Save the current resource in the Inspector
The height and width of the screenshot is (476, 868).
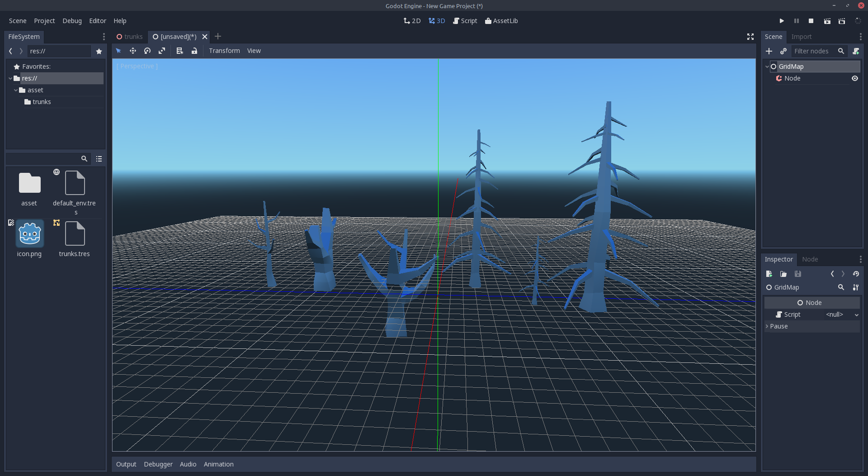(798, 274)
